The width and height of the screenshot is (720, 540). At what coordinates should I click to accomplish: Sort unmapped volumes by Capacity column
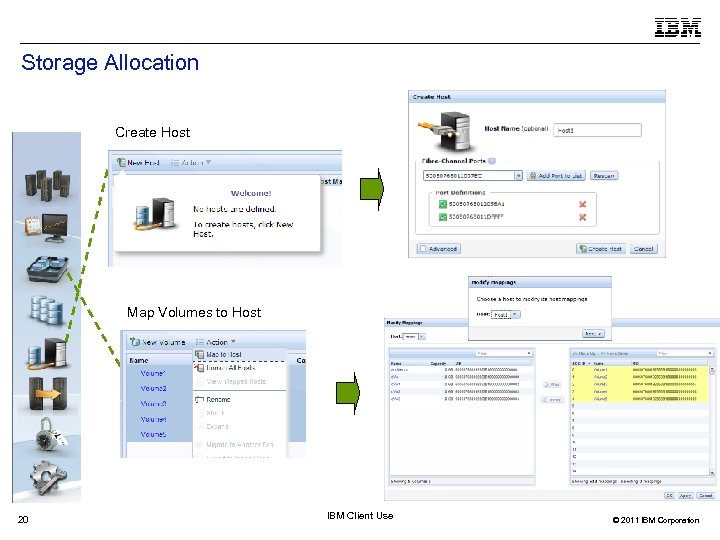(x=439, y=363)
